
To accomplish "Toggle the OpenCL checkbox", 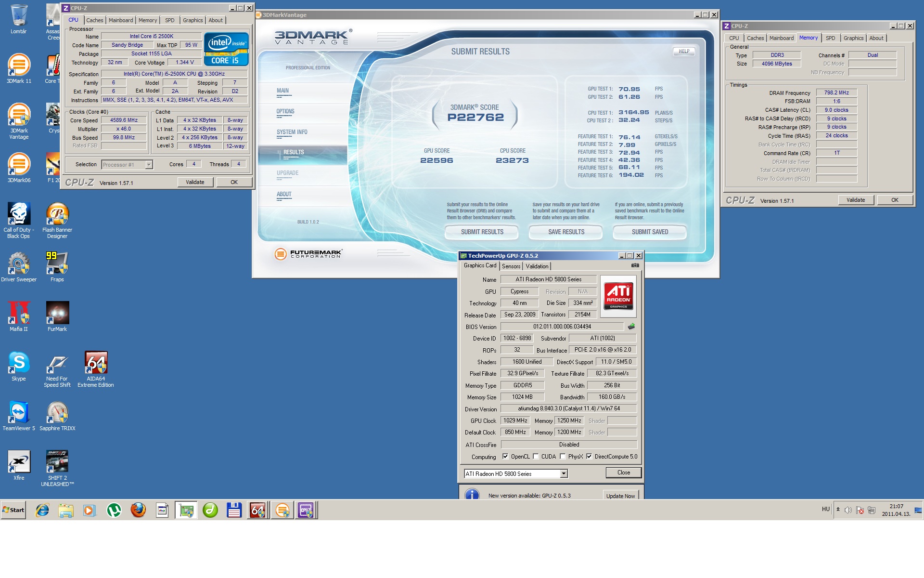I will pos(505,457).
